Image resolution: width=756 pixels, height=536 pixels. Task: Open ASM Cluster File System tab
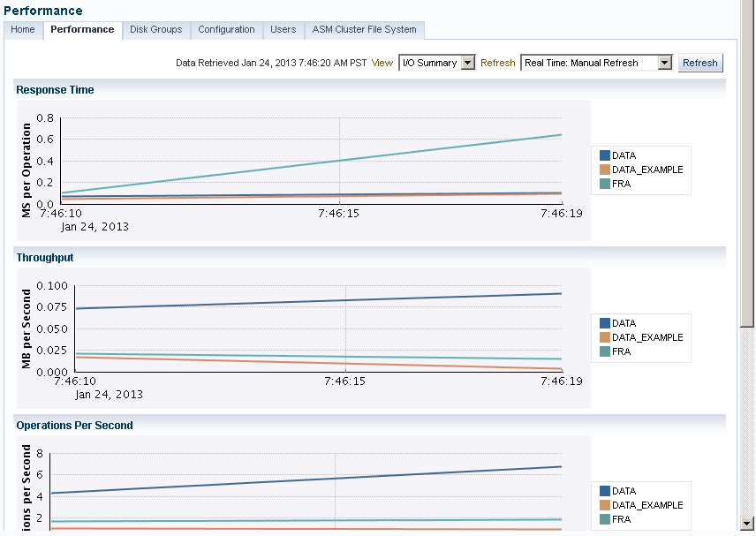[x=364, y=30]
